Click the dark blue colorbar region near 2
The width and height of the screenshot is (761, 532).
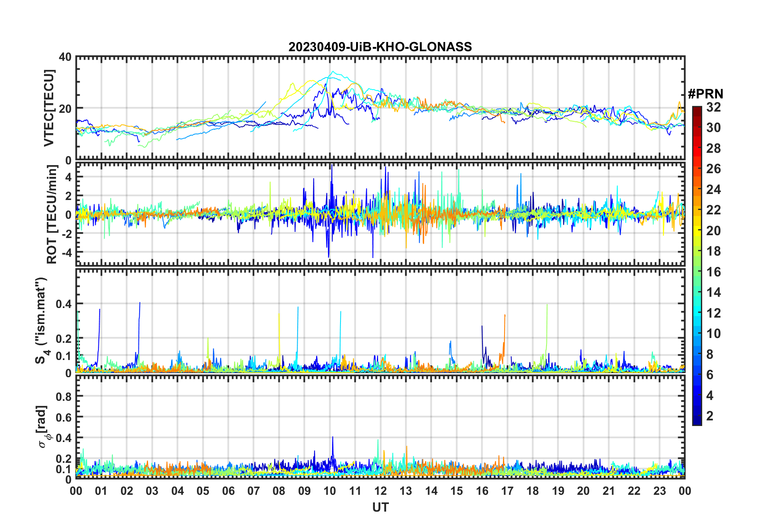(x=697, y=416)
